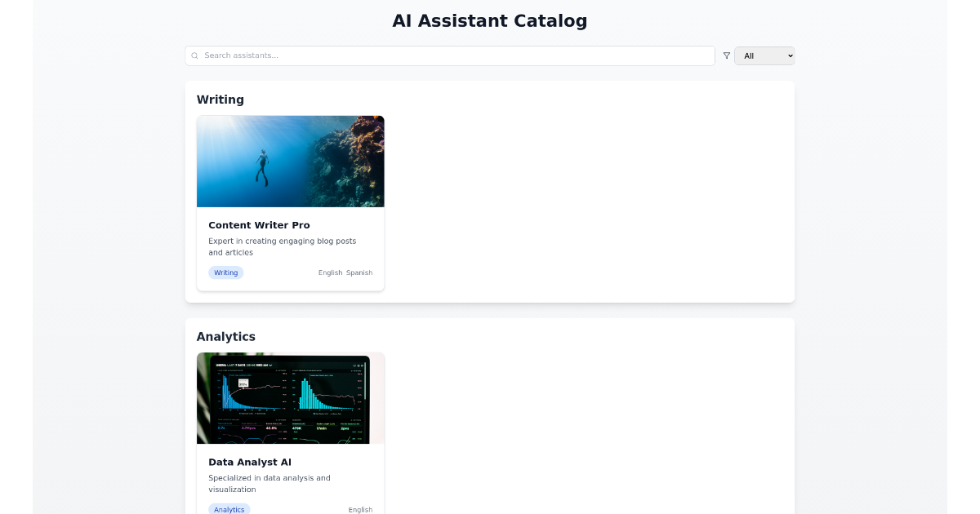Click the Content Writer Pro title text

pos(258,225)
